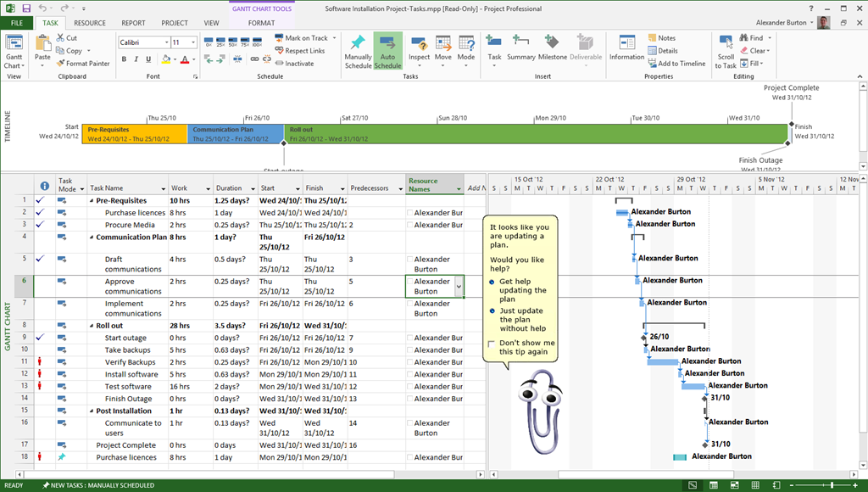Tick the 'Don't show me this tip again' checkbox
This screenshot has height=492, width=868.
[x=491, y=344]
